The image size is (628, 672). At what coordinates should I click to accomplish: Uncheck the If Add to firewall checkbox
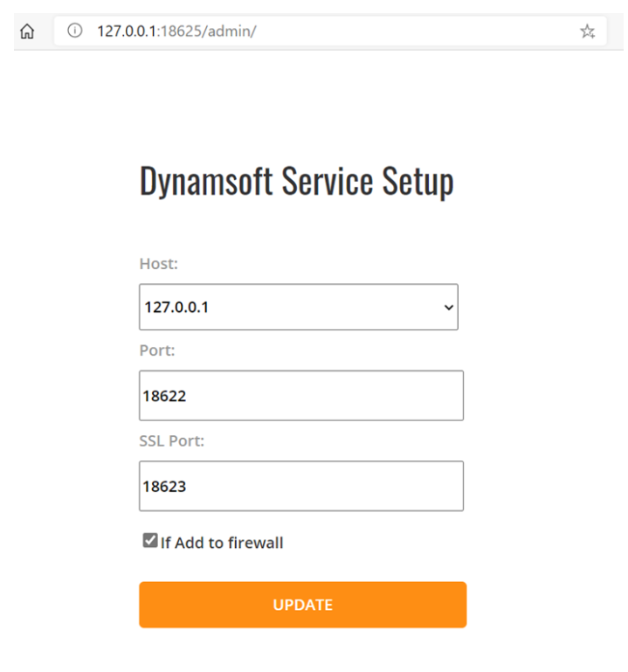(x=150, y=540)
